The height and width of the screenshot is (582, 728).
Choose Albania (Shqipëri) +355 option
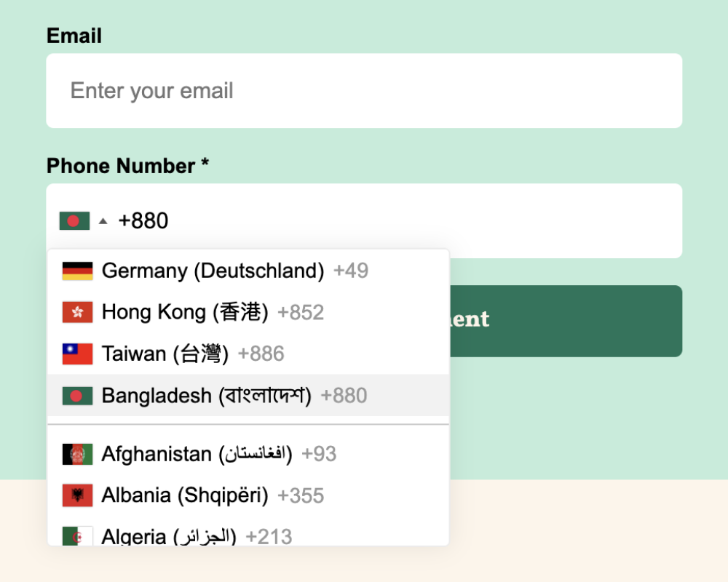[x=213, y=495]
